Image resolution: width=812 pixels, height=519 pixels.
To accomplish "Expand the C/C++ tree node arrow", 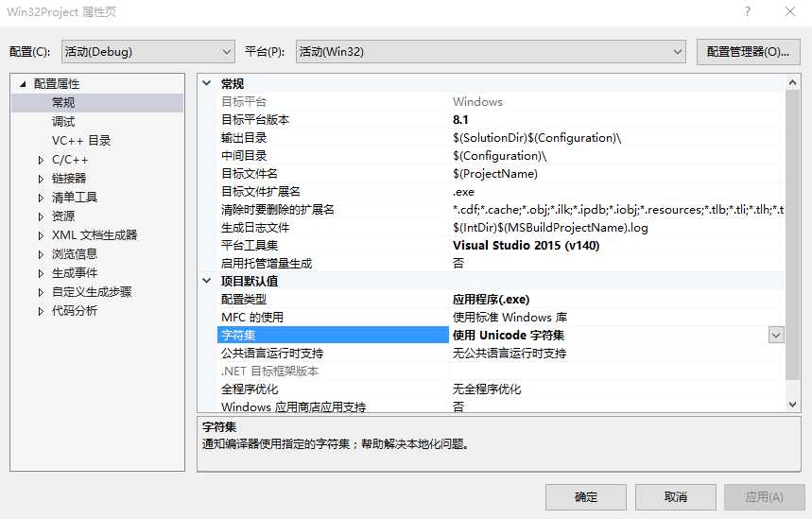I will click(x=41, y=160).
